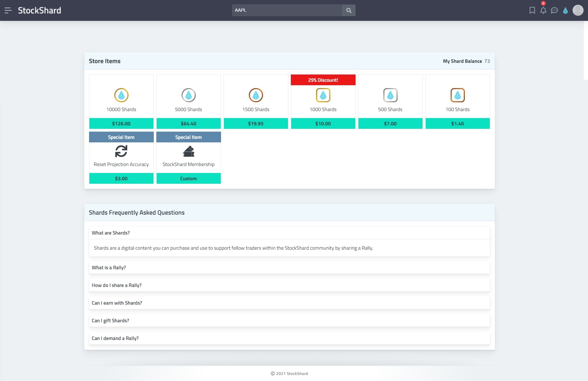Image resolution: width=588 pixels, height=381 pixels.
Task: Click the 100 Shards label
Action: [x=458, y=109]
